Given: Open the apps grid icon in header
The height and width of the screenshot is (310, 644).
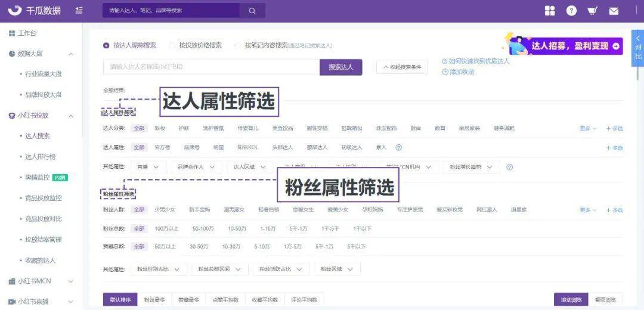Looking at the screenshot, I should pos(550,11).
